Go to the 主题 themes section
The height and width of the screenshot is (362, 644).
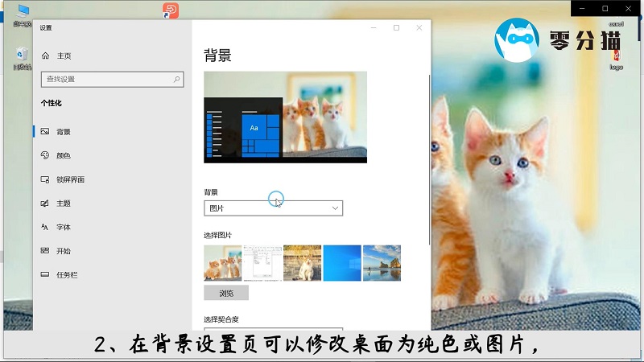click(x=63, y=204)
